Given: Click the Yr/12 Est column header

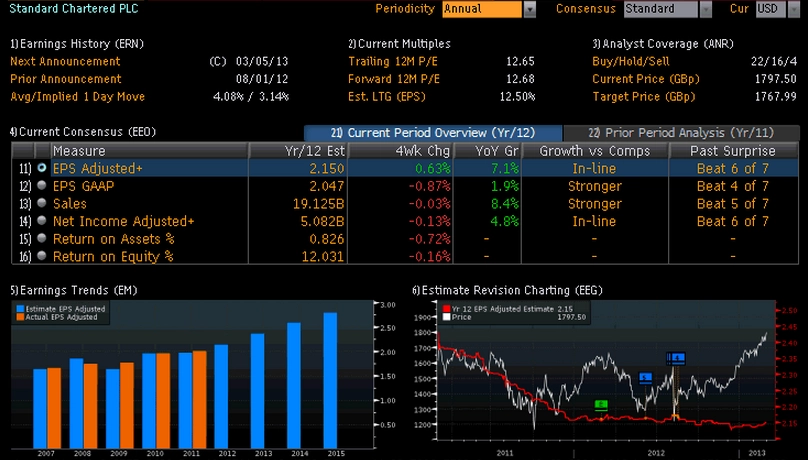Looking at the screenshot, I should click(x=298, y=151).
